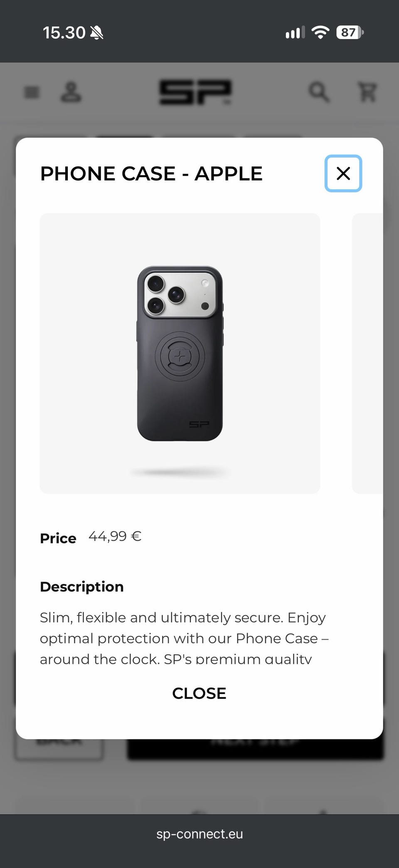This screenshot has width=399, height=868.
Task: Tap the Description heading
Action: click(x=82, y=586)
